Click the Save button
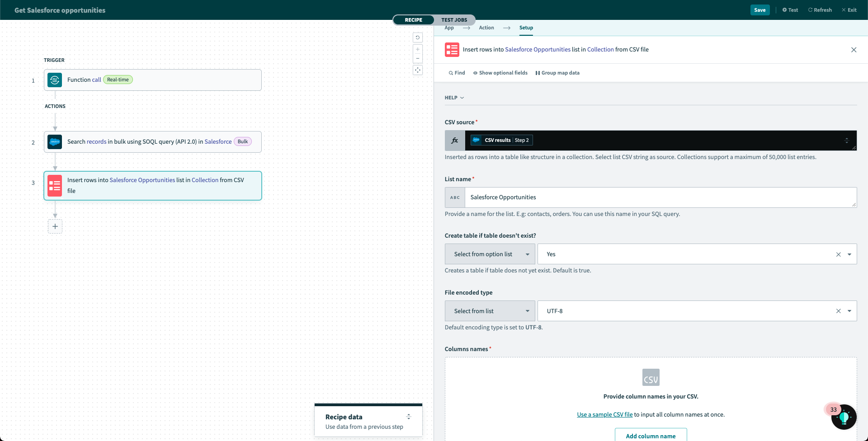 click(x=759, y=10)
